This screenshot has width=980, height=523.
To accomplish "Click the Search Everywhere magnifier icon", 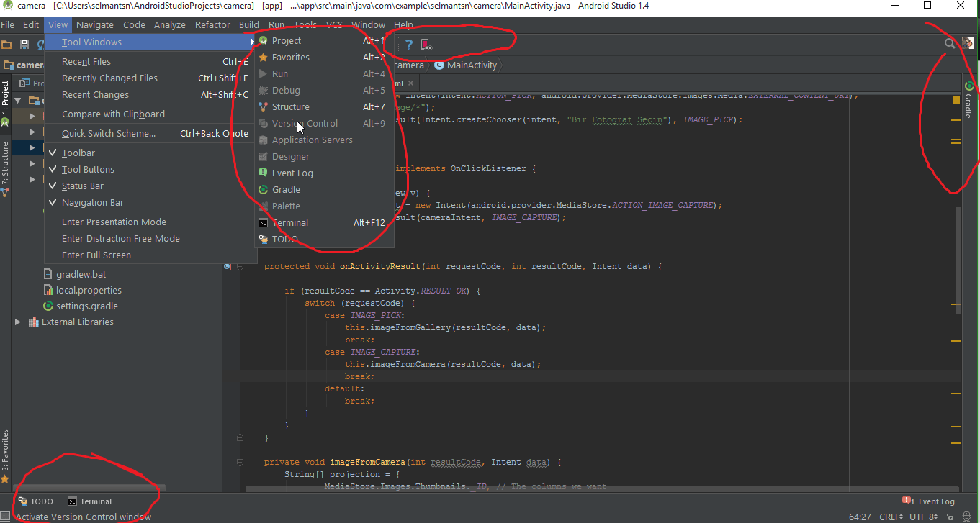I will click(x=950, y=44).
